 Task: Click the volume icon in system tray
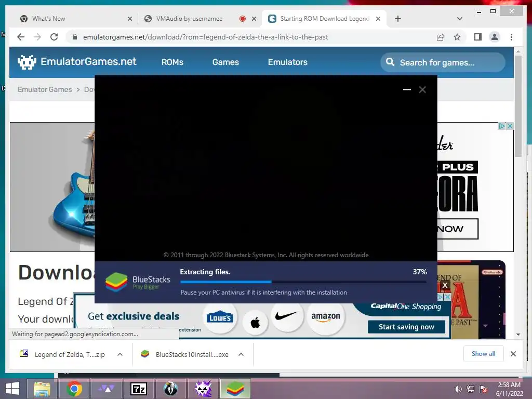[458, 389]
